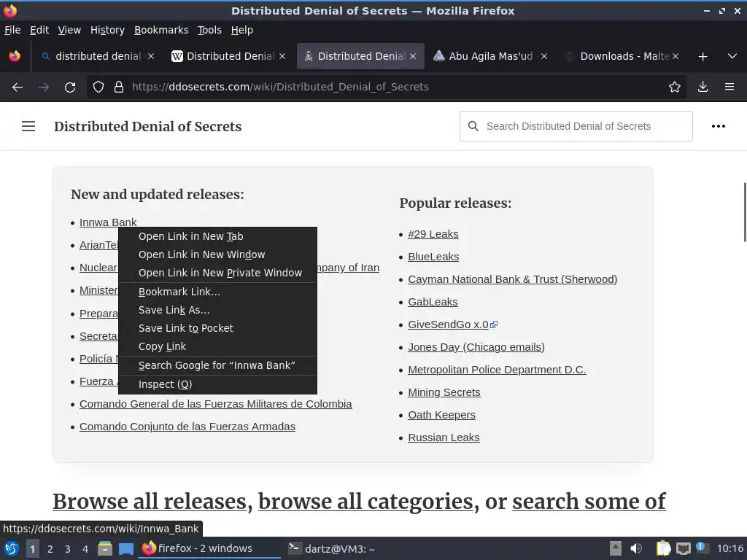Click the update notification tray icon
The image size is (747, 560).
click(701, 548)
